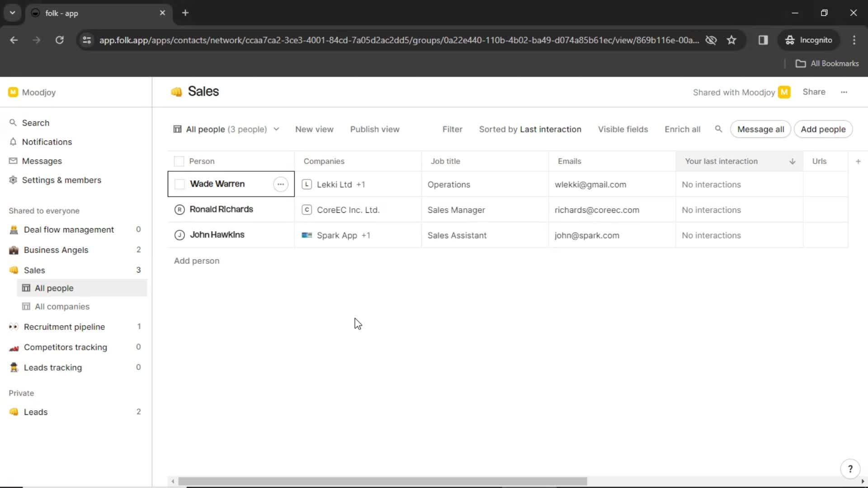
Task: Toggle the select-all checkbox in header
Action: click(x=179, y=161)
